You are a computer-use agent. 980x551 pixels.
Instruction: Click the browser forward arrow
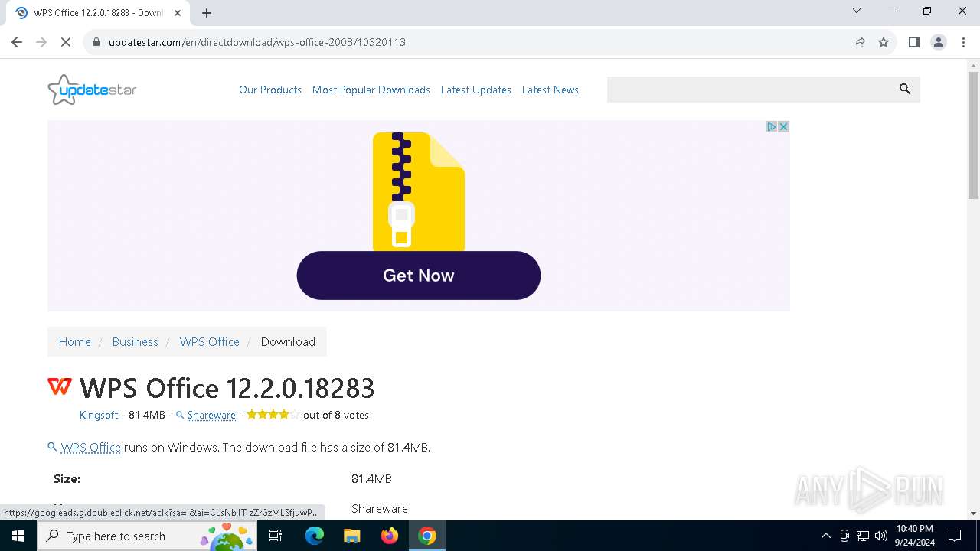coord(41,42)
